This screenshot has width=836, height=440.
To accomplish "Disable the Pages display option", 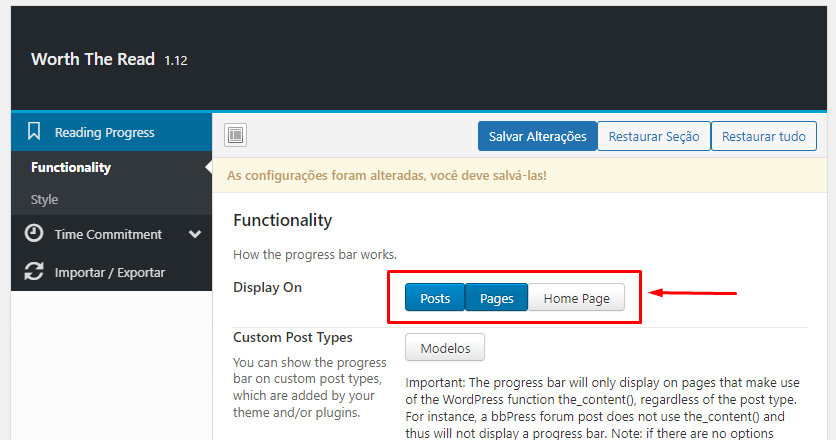I will click(496, 298).
